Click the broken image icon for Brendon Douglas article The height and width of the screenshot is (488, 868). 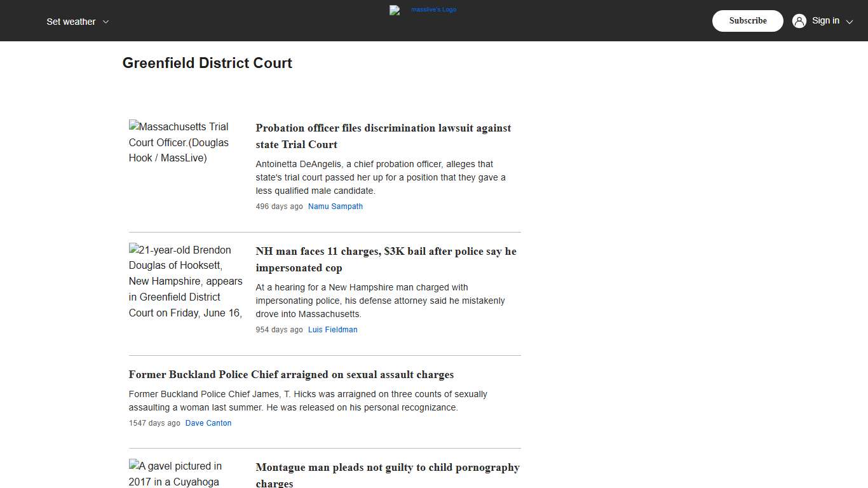(x=133, y=250)
